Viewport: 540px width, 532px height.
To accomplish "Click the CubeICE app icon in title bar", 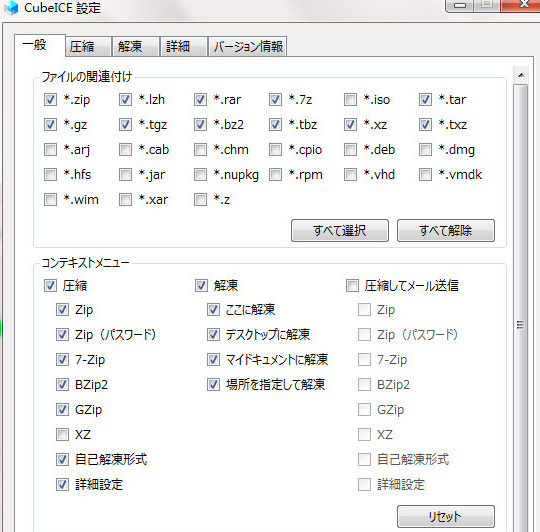I will point(12,8).
